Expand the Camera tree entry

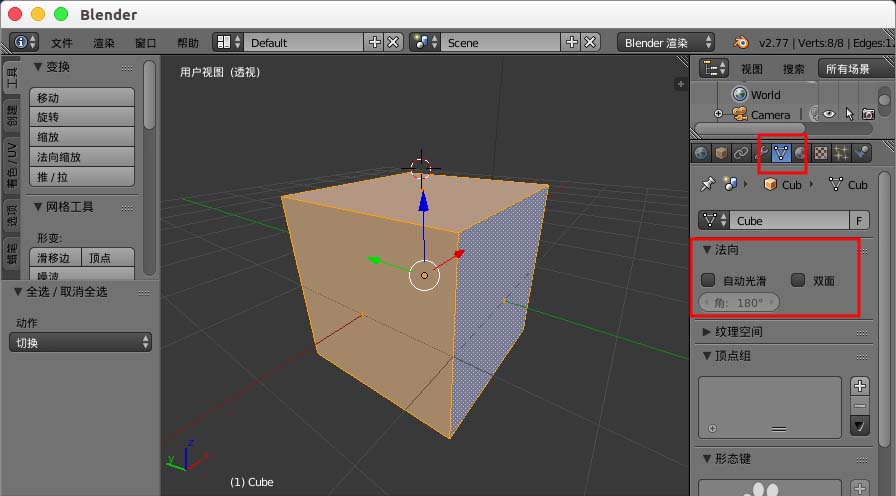point(718,114)
